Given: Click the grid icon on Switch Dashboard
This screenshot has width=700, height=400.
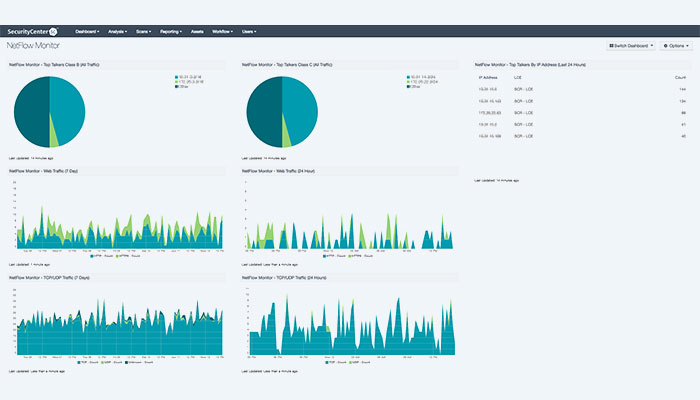Looking at the screenshot, I should pos(611,46).
